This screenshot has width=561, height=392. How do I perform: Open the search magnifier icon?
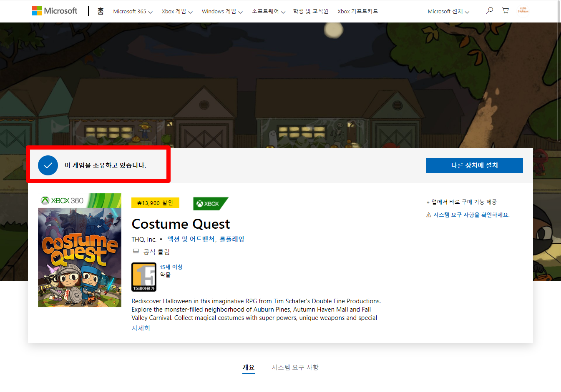[490, 10]
